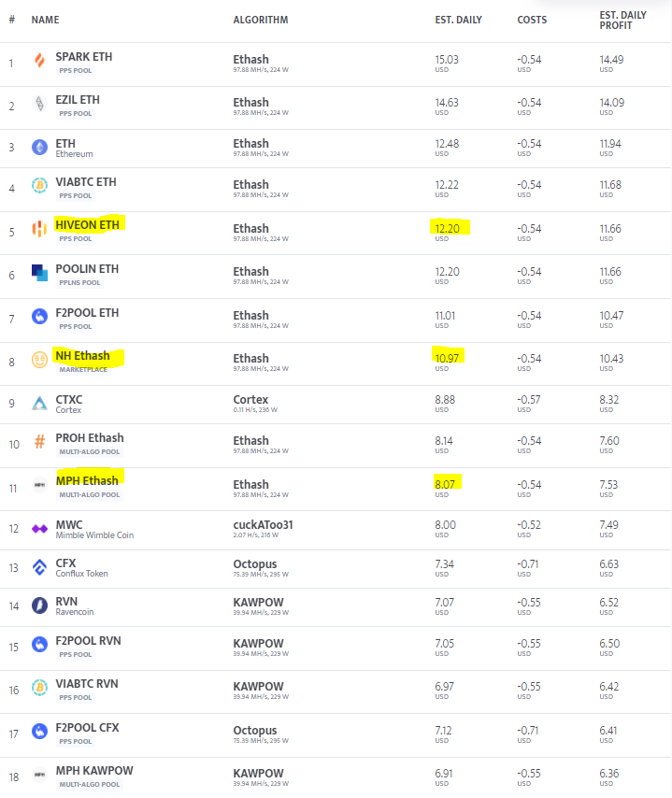The width and height of the screenshot is (672, 798).
Task: Sort by the ALGORITHM column header
Action: tap(261, 20)
